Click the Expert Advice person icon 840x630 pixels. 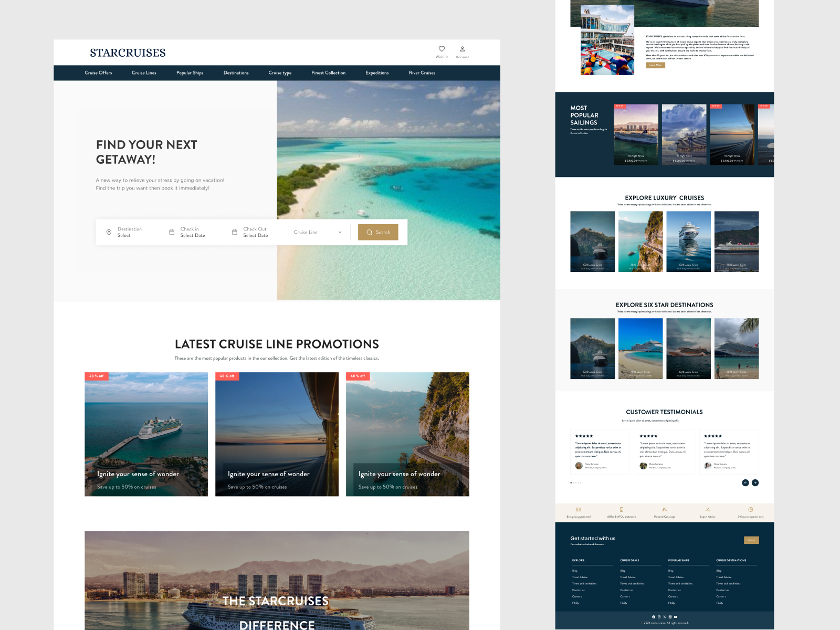pos(707,509)
